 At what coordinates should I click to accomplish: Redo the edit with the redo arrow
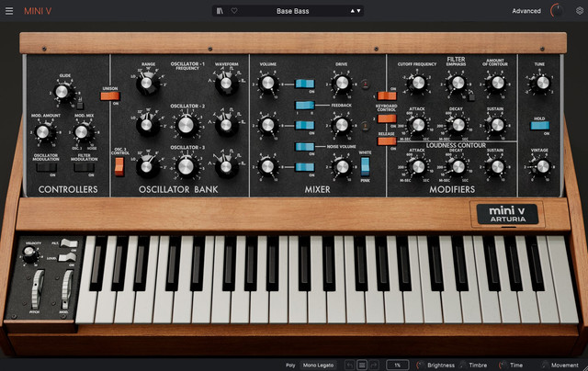374,365
